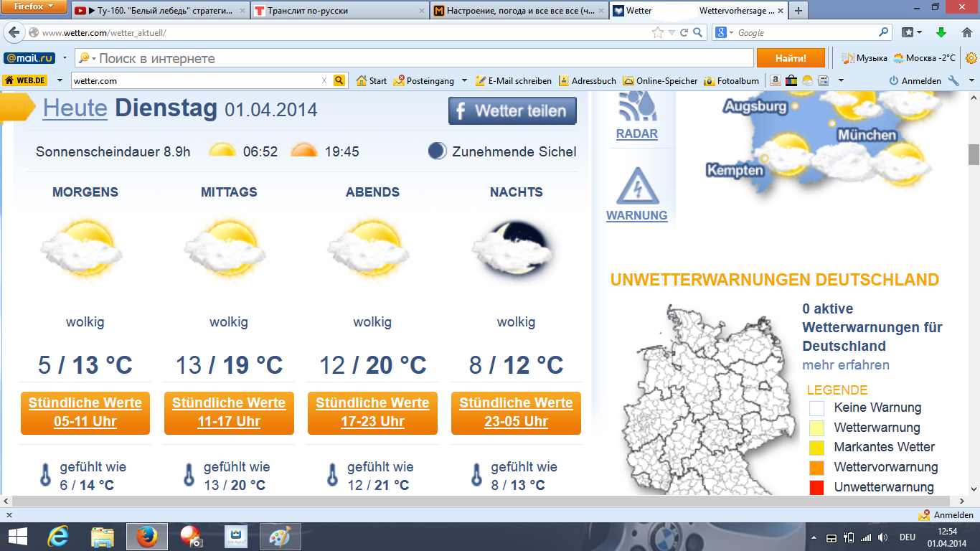Reload the page using the refresh icon
The width and height of the screenshot is (980, 551).
pos(684,33)
